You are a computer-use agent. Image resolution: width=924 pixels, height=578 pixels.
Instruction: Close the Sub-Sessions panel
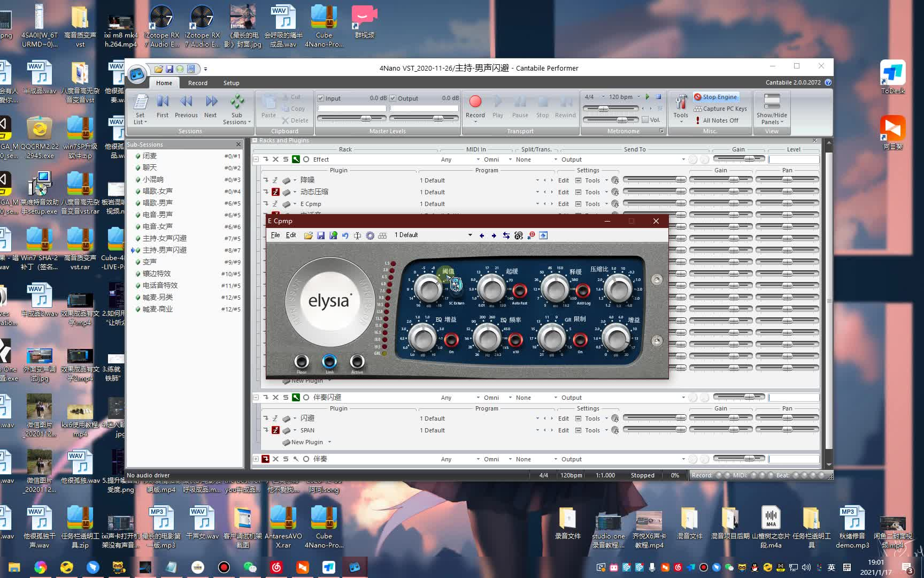(x=238, y=144)
